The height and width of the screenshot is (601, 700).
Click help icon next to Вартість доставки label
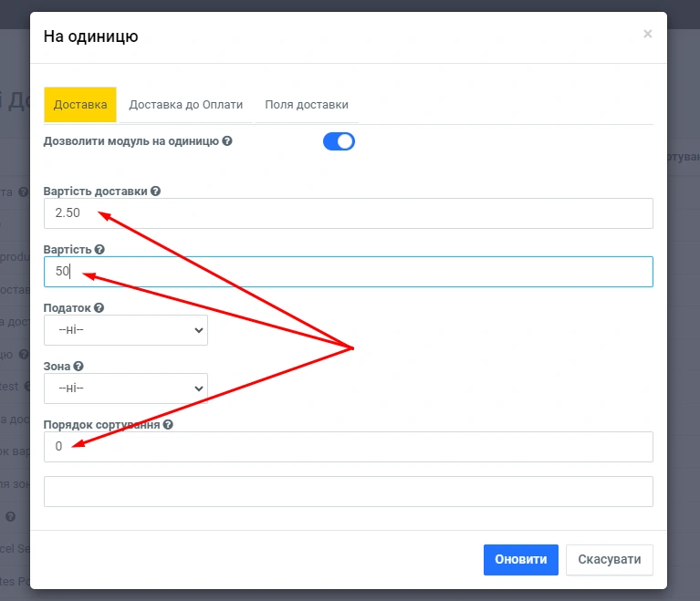156,192
